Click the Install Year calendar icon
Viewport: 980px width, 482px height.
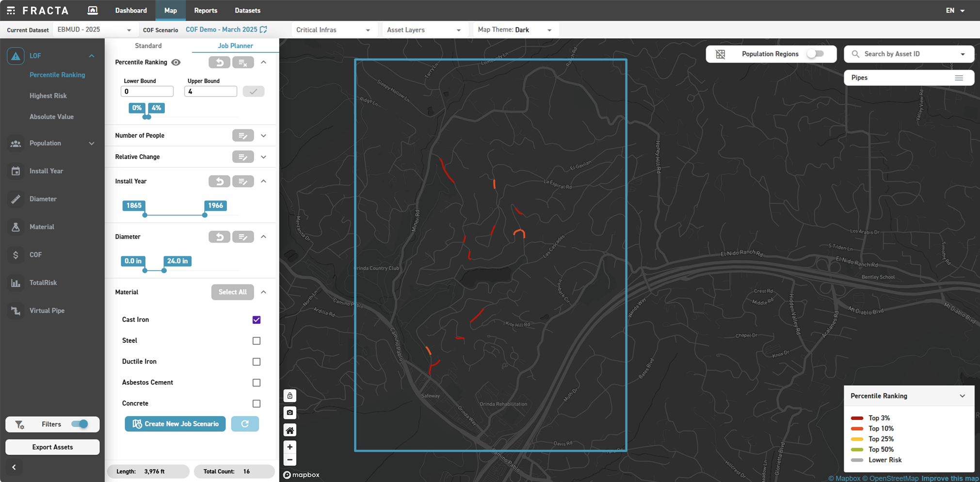[x=16, y=171]
